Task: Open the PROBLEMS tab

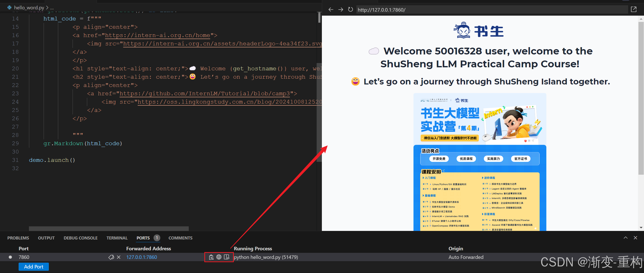Action: coord(18,238)
